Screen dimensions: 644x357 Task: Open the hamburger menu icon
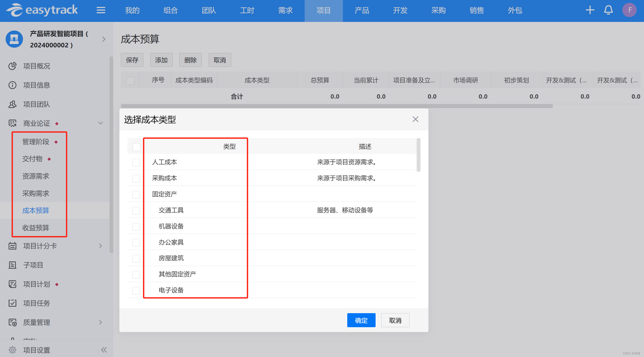click(101, 10)
